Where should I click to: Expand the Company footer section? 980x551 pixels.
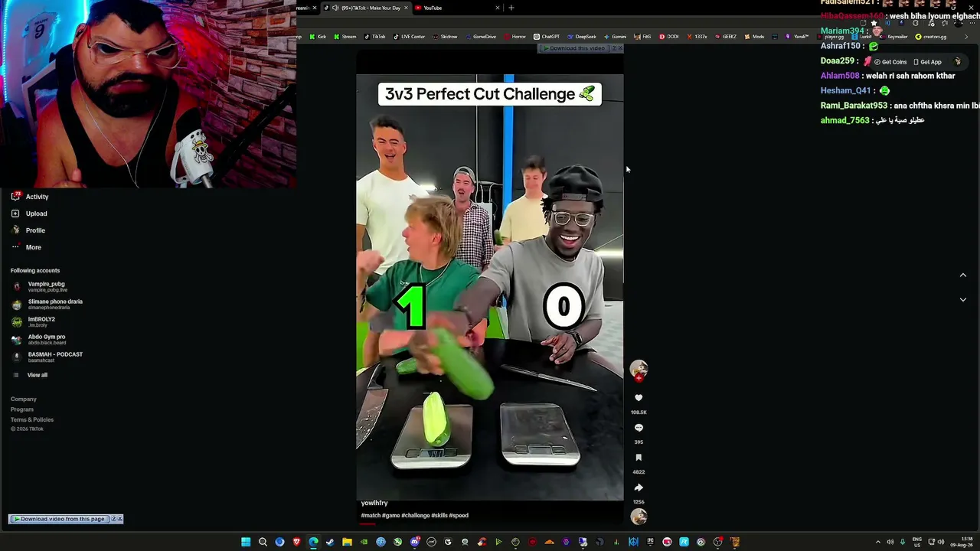[24, 399]
